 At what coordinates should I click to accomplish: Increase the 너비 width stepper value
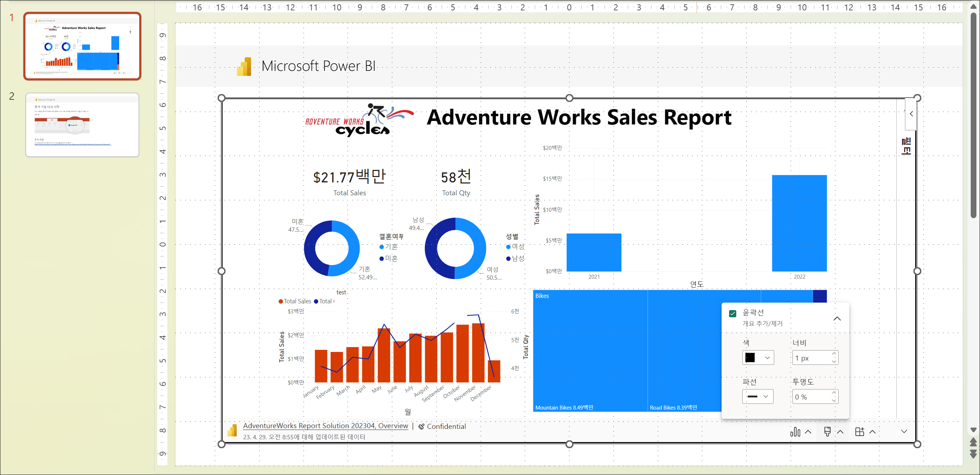pyautogui.click(x=834, y=354)
